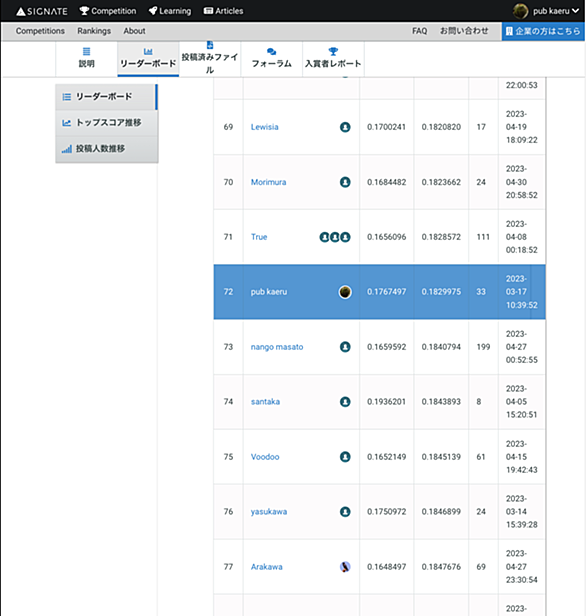Click the pub kaeru header avatar
This screenshot has height=616, width=586.
[x=520, y=11]
